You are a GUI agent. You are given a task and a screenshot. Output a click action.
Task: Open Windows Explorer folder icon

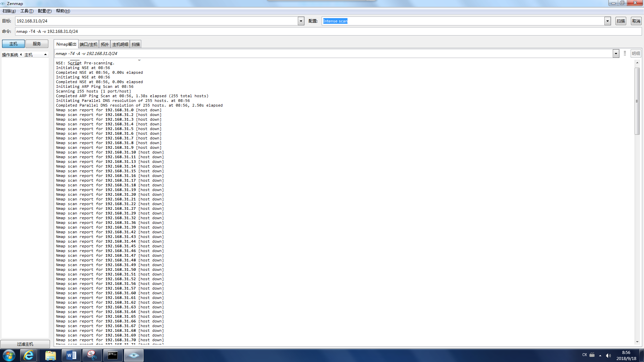[50, 355]
